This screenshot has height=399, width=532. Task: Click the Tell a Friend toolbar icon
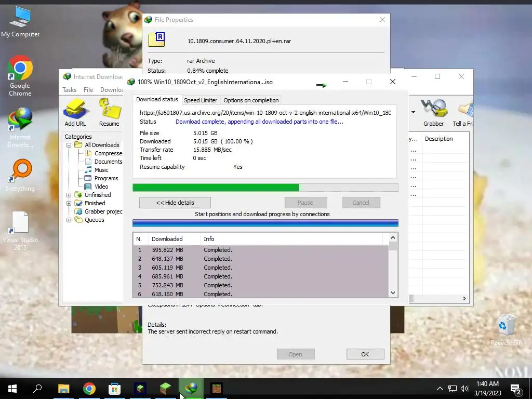[x=463, y=113]
